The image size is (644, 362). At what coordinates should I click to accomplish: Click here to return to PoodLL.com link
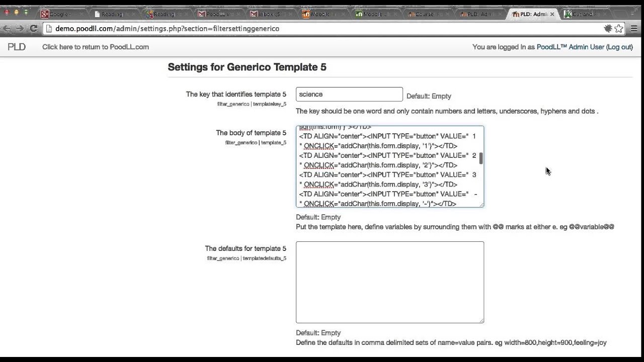[96, 47]
